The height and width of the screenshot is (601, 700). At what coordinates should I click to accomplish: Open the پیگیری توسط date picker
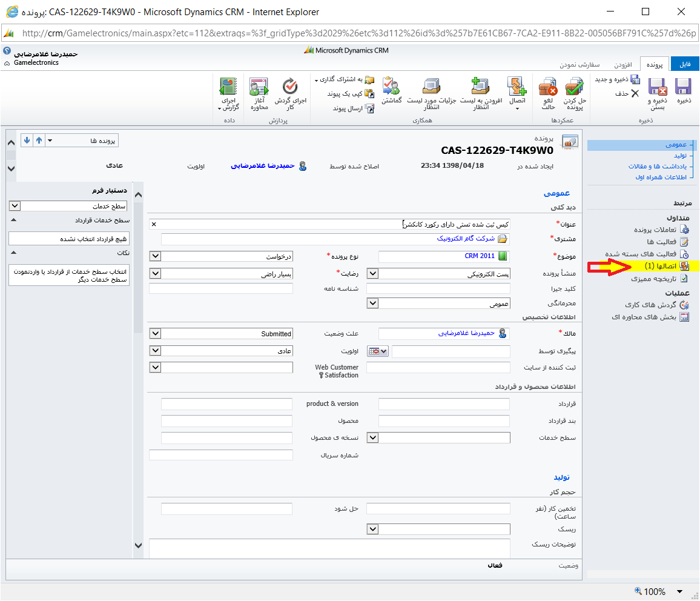point(378,351)
